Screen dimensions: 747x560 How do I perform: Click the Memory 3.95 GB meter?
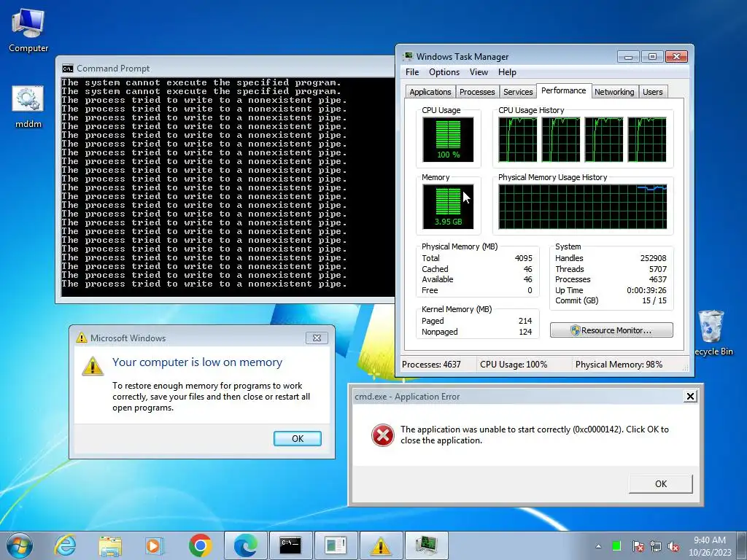tap(448, 206)
